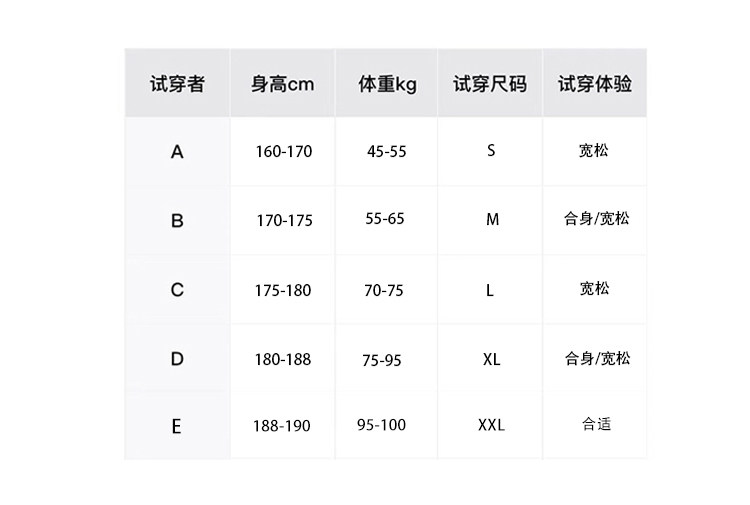This screenshot has width=750, height=505.
Task: Click the 45-55 weight cell
Action: tap(387, 152)
